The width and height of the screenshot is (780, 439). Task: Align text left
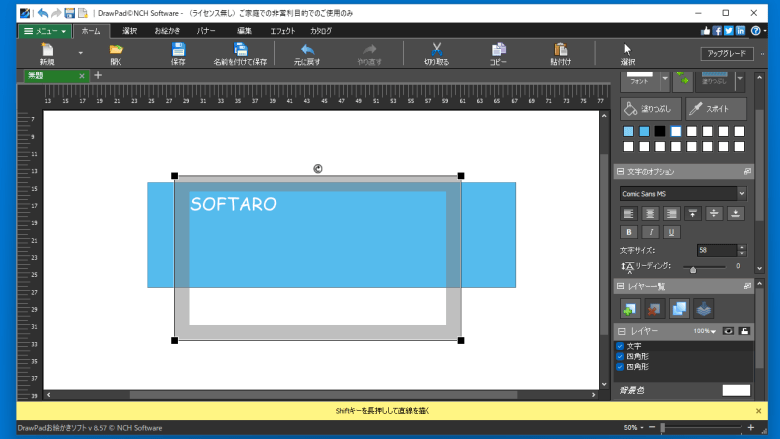click(x=628, y=214)
